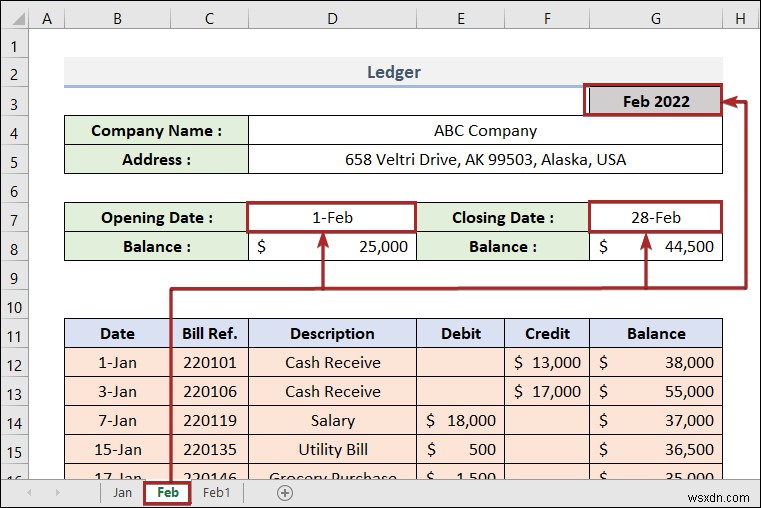
Task: Select the $18,000 debit cell
Action: click(461, 420)
